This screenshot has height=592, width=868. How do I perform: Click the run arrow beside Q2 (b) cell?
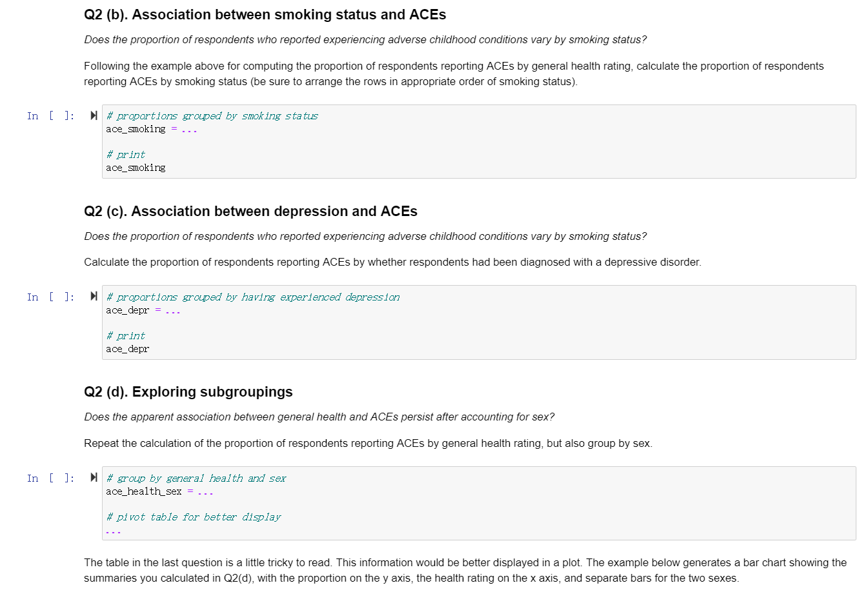[94, 115]
